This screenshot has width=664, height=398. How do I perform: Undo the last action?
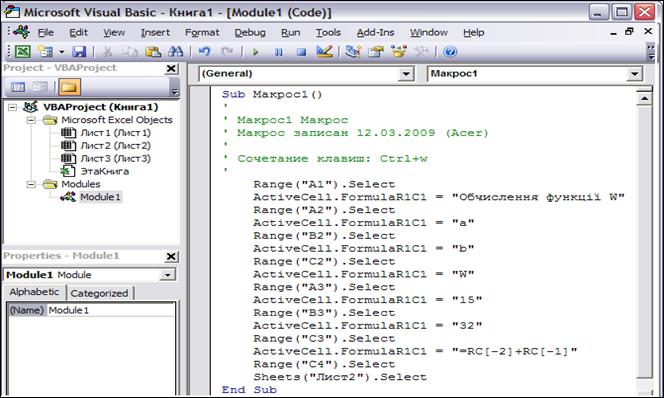tap(205, 52)
